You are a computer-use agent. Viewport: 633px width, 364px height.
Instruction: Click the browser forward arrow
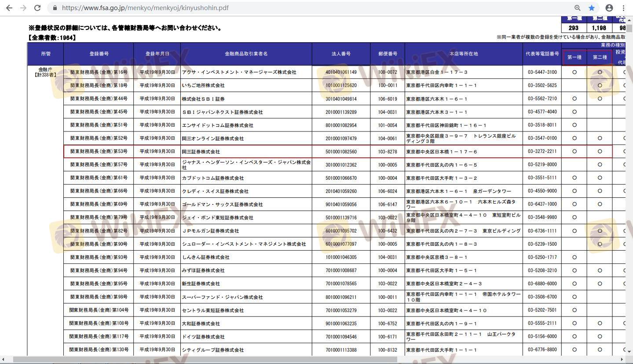[23, 8]
